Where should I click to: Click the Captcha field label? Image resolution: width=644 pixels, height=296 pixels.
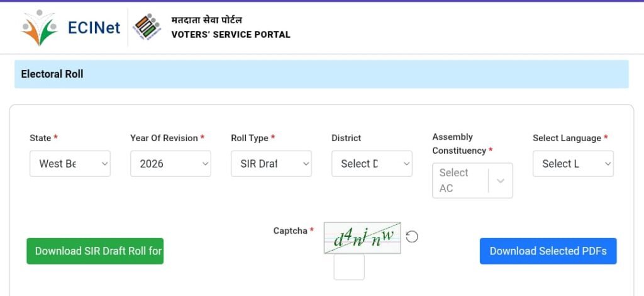[290, 231]
